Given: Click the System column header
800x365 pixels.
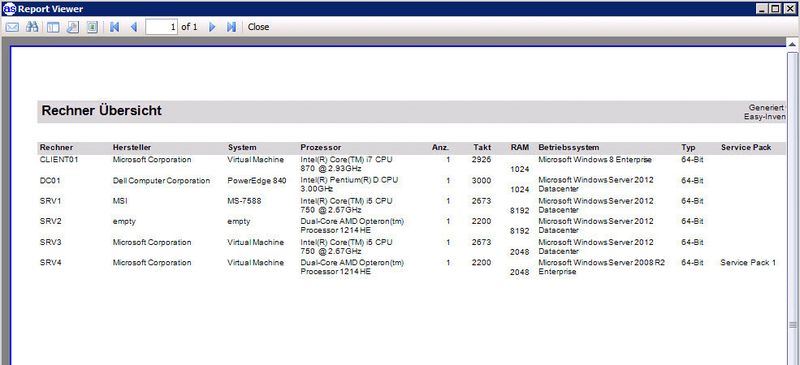Looking at the screenshot, I should click(242, 148).
